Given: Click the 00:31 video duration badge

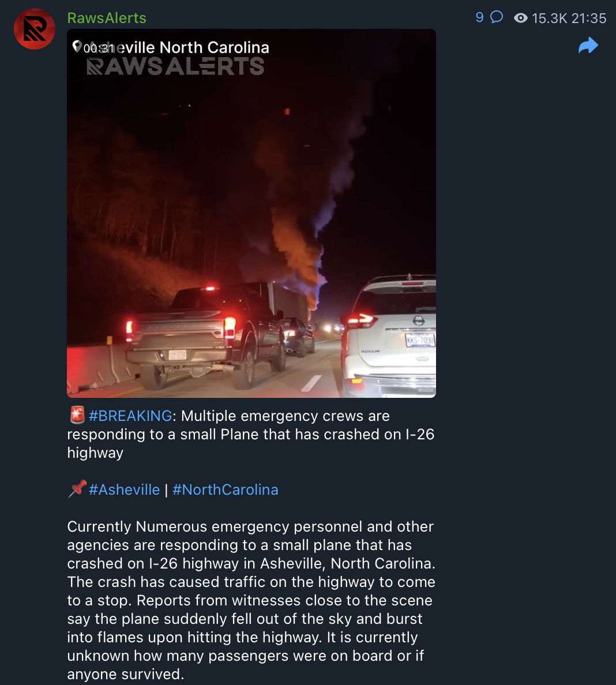Looking at the screenshot, I should coord(99,48).
